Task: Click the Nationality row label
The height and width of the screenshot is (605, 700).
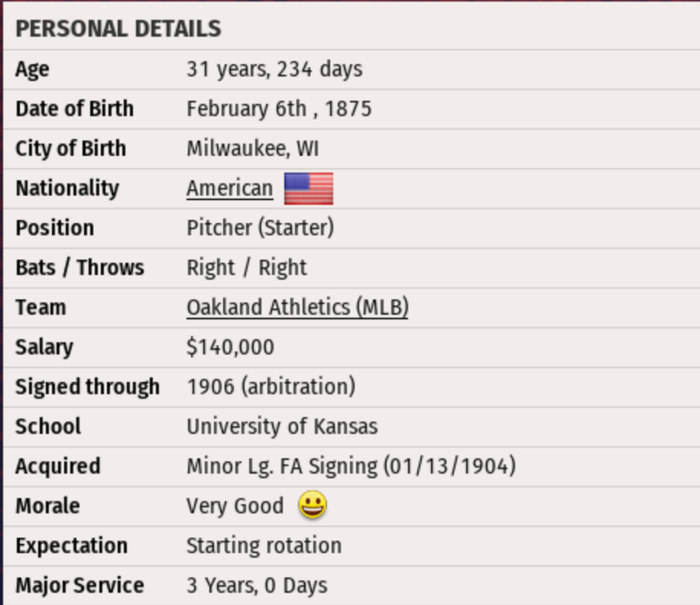Action: coord(67,188)
